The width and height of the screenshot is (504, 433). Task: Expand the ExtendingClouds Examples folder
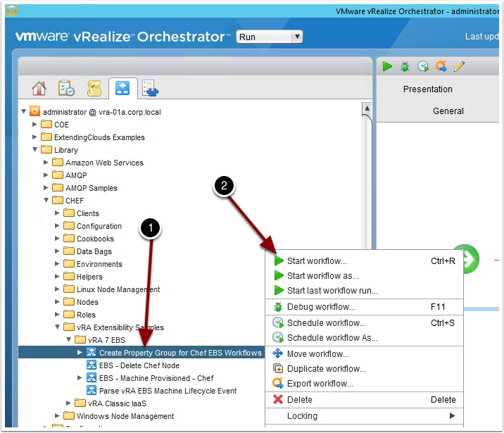click(x=34, y=137)
